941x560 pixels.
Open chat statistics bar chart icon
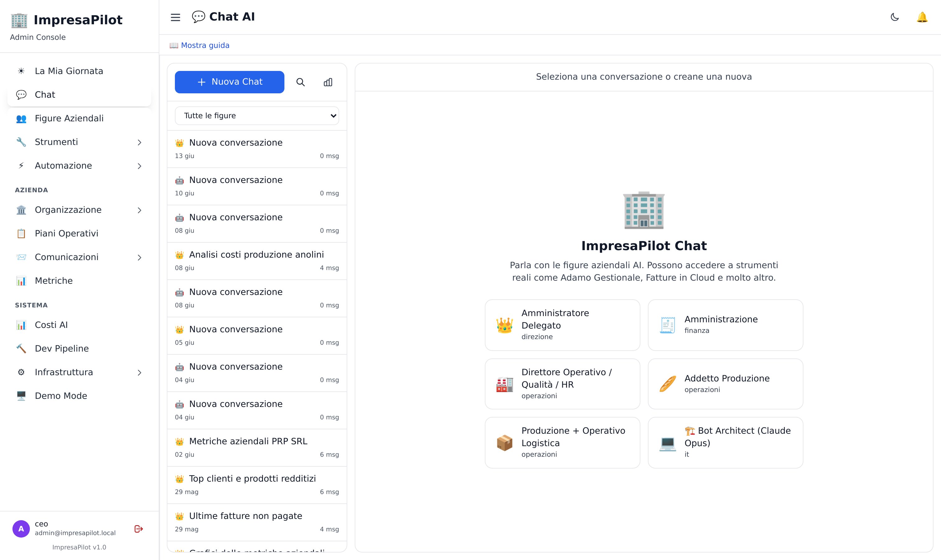[x=328, y=82]
